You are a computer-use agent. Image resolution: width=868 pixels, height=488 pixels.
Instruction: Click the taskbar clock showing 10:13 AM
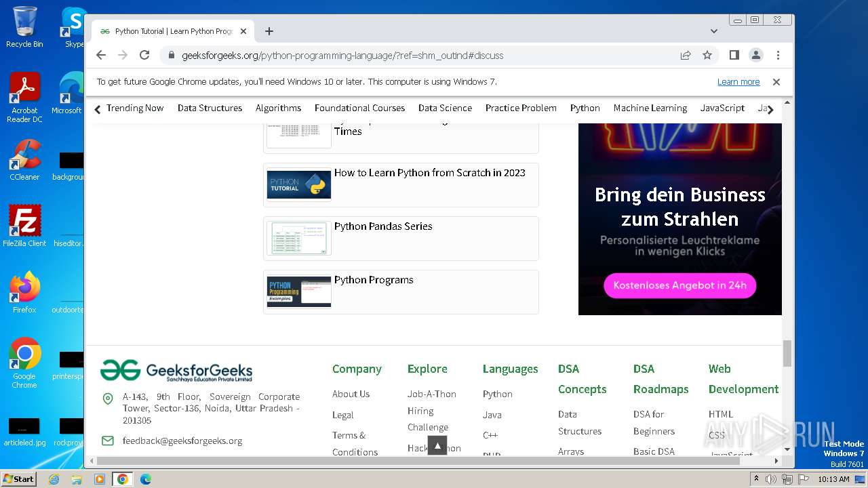[x=833, y=479]
